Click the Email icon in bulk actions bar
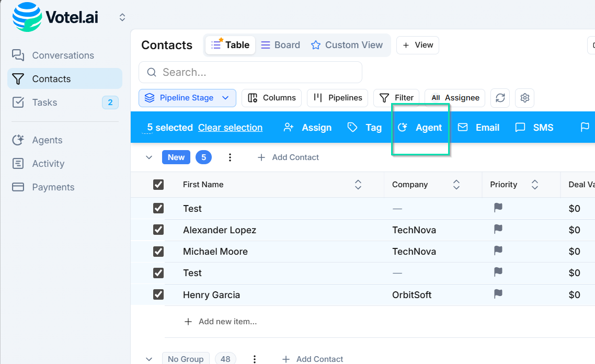This screenshot has height=364, width=595. tap(462, 127)
